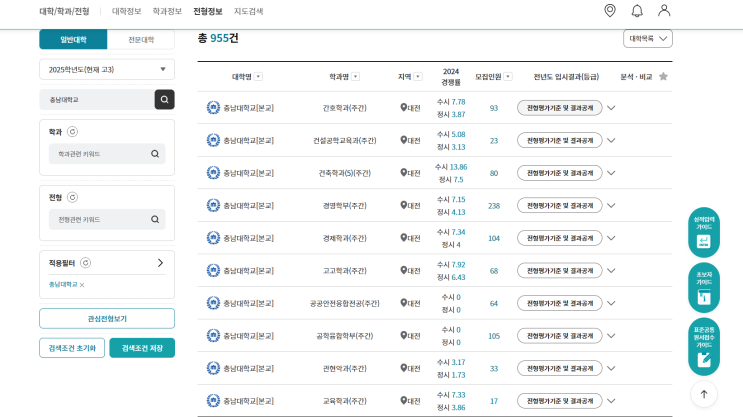Screen dimensions: 743x417
Task: Remove the 충남대학교 filter tag X
Action: point(82,285)
